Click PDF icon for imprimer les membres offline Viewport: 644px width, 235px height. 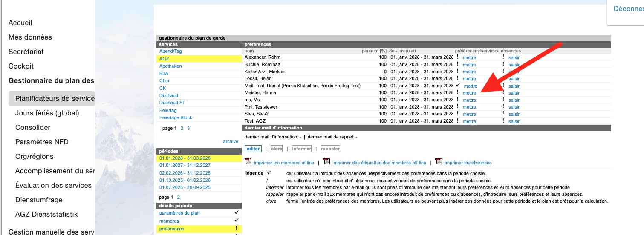tap(248, 161)
